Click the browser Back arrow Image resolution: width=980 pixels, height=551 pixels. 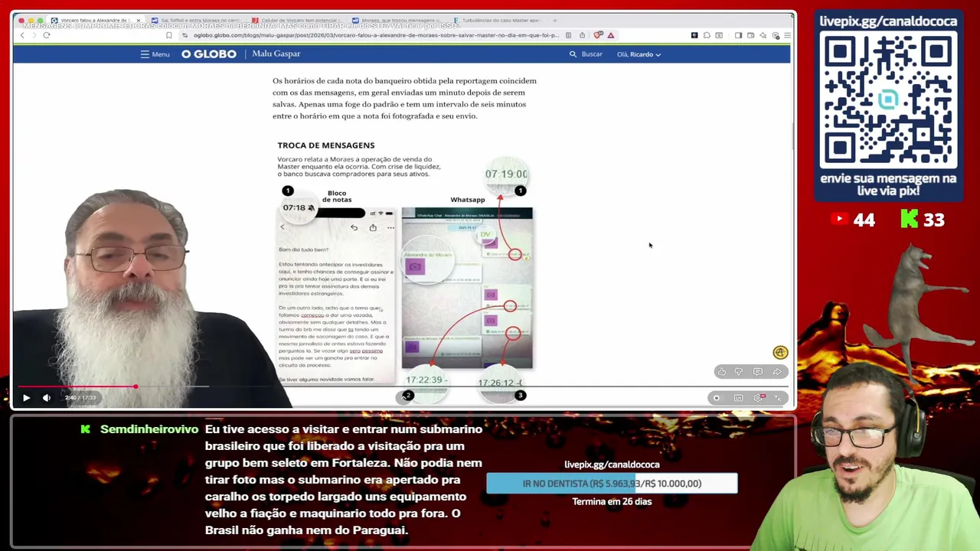pyautogui.click(x=22, y=35)
